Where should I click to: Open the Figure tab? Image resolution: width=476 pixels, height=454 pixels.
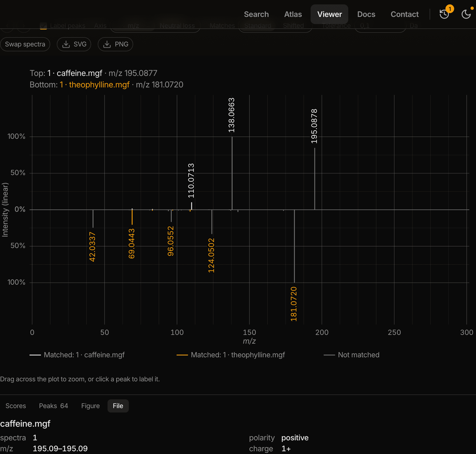[90, 406]
